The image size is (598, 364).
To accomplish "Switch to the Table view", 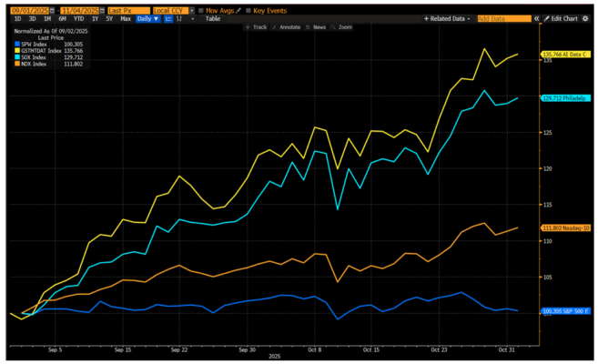I will click(212, 18).
